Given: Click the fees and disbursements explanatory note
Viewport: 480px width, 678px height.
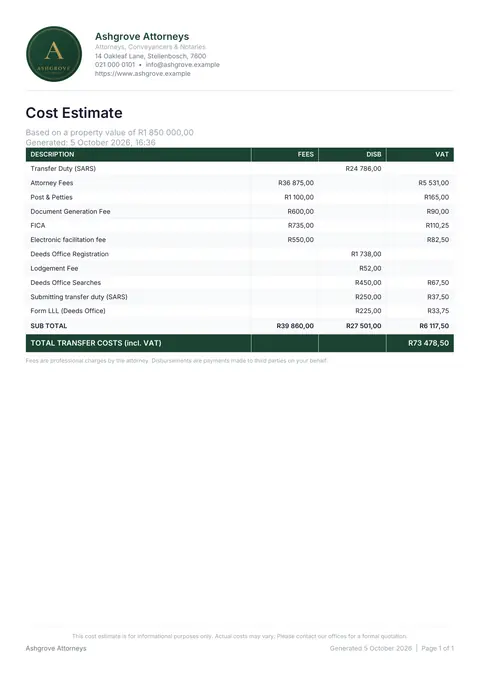Looking at the screenshot, I should pos(176,360).
